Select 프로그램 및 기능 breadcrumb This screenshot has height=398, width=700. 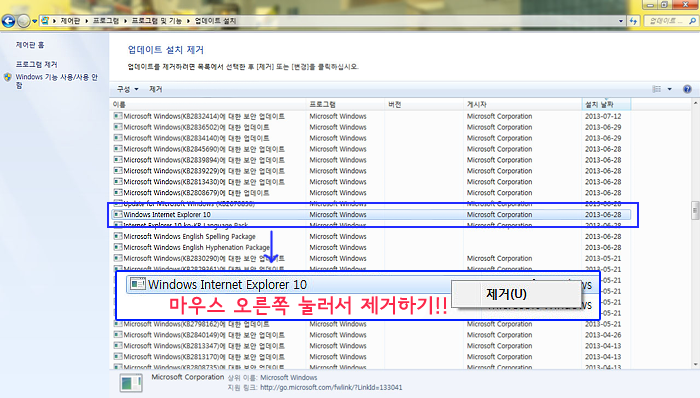(x=157, y=21)
